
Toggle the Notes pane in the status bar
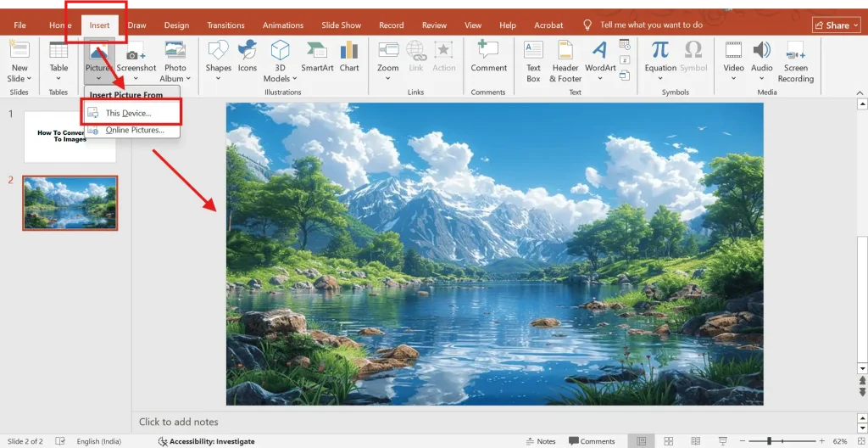point(540,441)
